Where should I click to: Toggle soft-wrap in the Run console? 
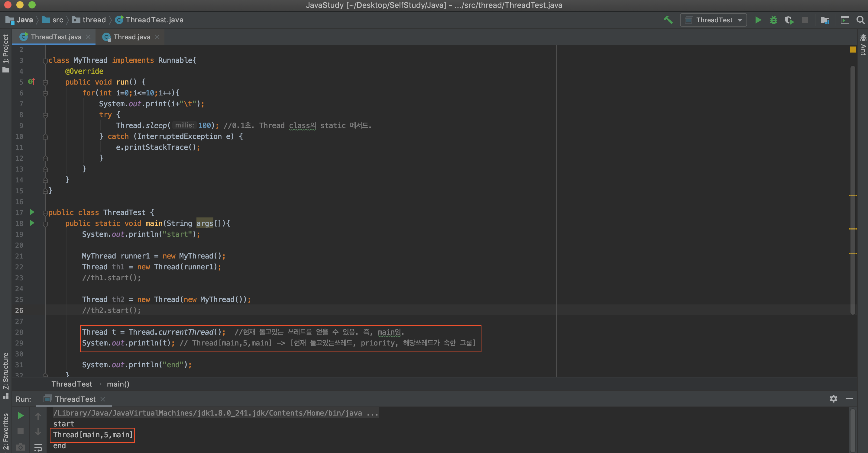(38, 447)
